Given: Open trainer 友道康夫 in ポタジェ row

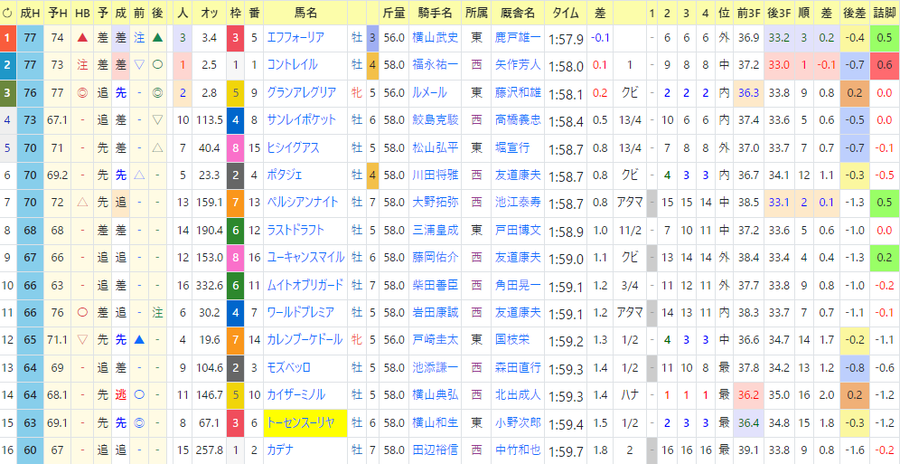Looking at the screenshot, I should 518,176.
